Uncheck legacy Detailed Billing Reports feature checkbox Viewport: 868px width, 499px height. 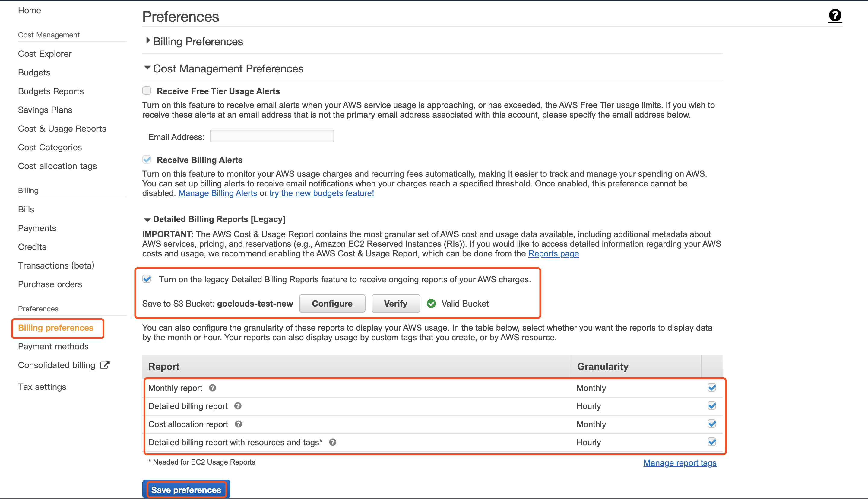[147, 279]
